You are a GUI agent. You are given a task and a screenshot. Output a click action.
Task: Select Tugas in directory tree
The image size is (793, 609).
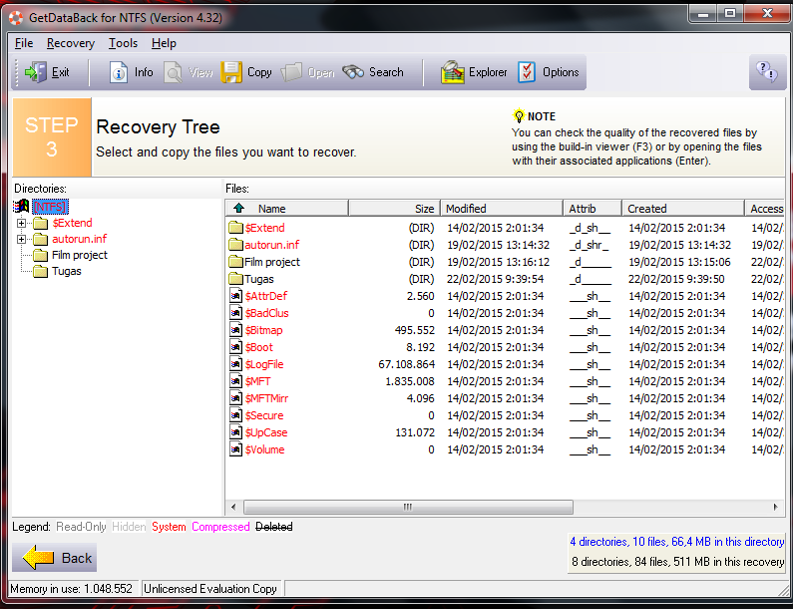pyautogui.click(x=66, y=272)
